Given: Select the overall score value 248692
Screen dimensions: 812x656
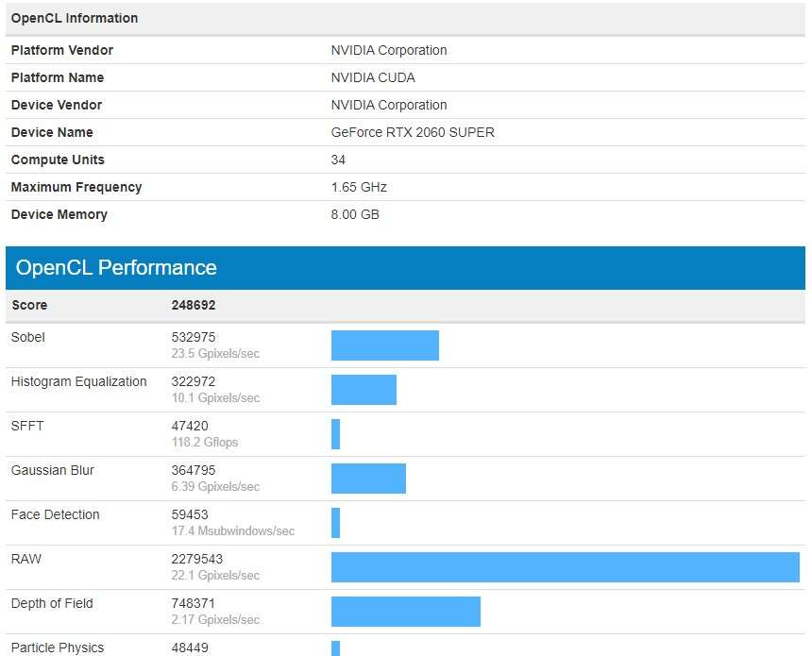Looking at the screenshot, I should click(194, 305).
